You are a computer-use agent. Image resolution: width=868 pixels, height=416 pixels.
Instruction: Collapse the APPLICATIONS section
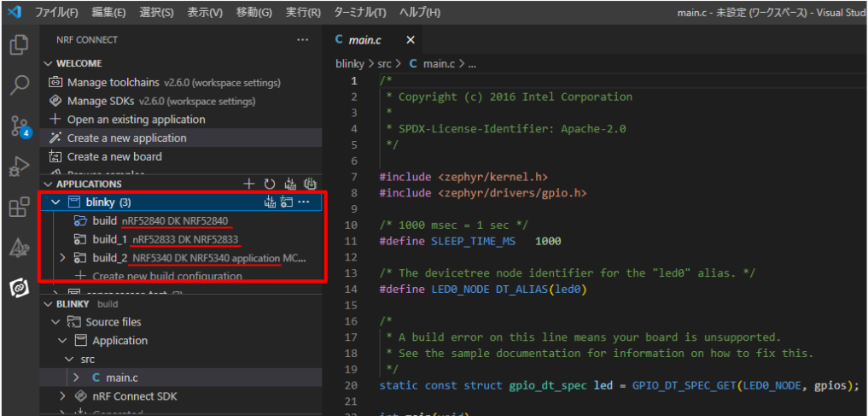48,184
